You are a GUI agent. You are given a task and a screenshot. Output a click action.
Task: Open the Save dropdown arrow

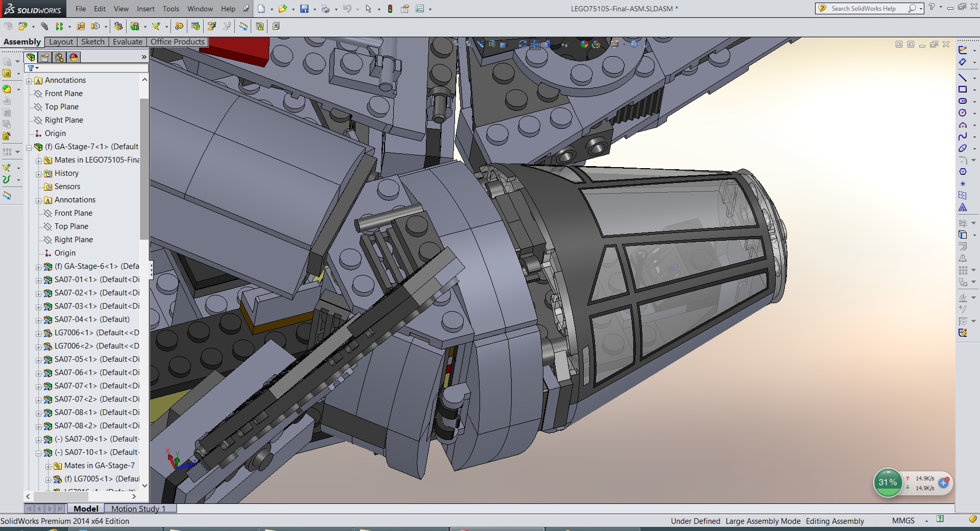coord(314,9)
